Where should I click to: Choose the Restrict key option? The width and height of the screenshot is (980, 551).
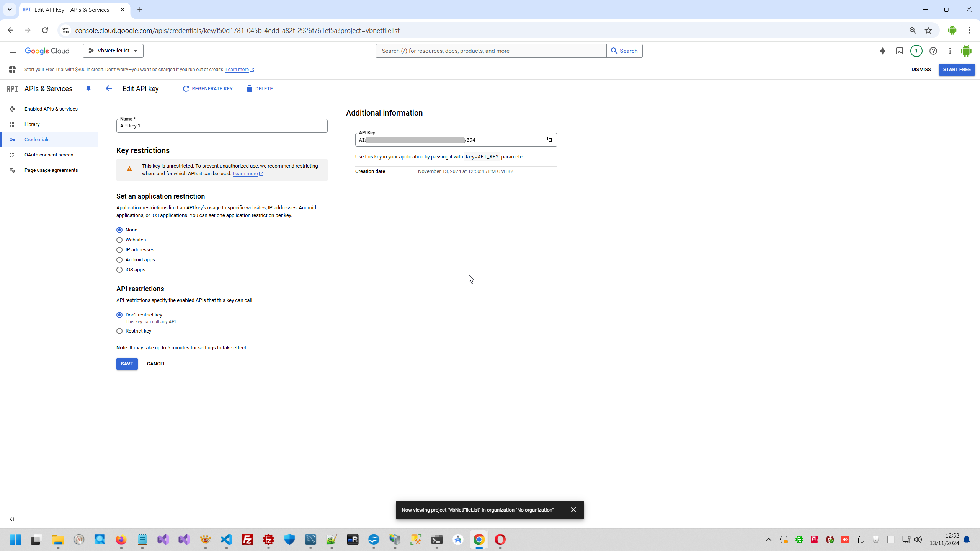point(119,331)
